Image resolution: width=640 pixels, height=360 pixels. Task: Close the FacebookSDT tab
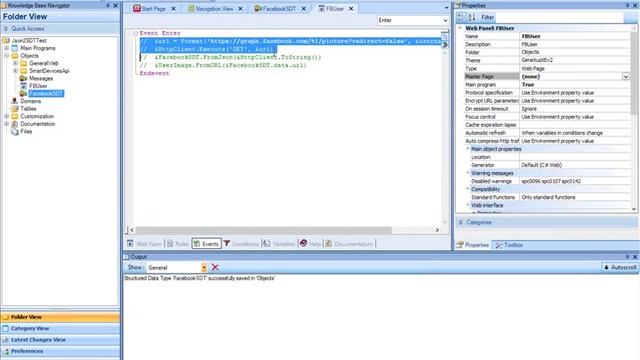[x=304, y=9]
